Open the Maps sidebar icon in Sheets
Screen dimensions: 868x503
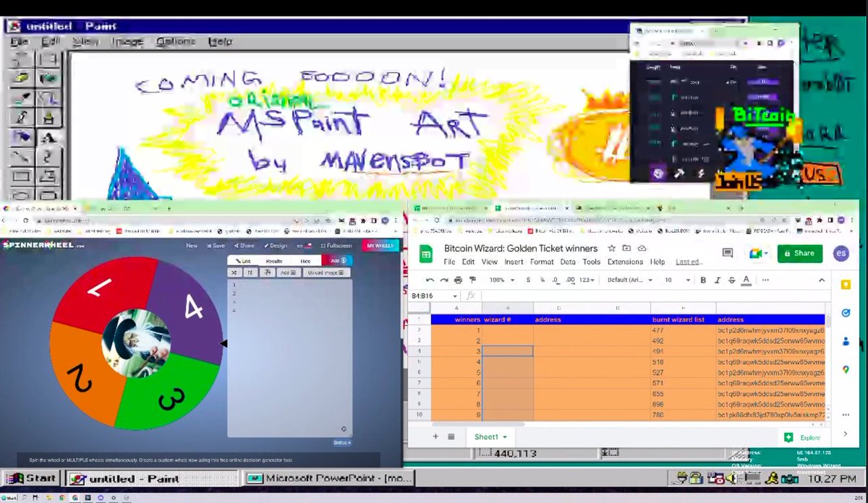click(x=846, y=369)
